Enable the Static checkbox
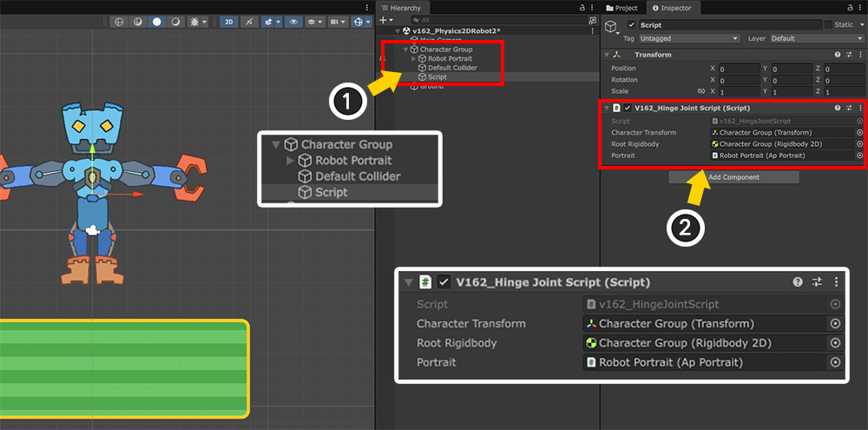 tap(828, 25)
